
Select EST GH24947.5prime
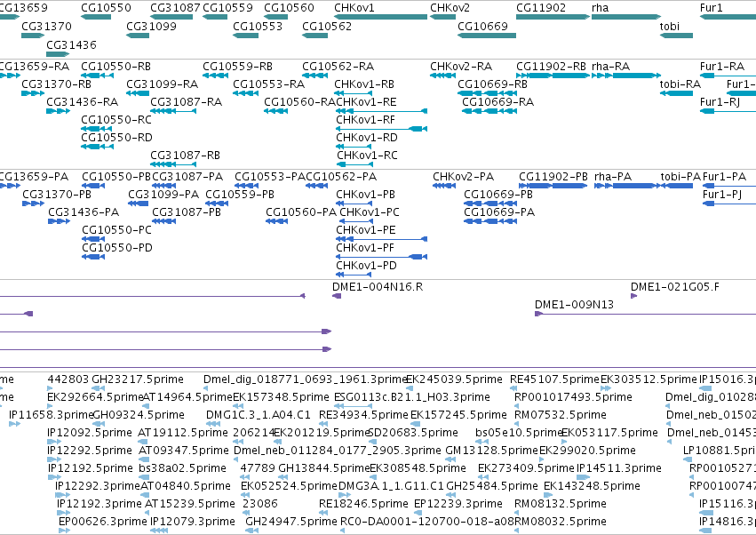pos(291,522)
